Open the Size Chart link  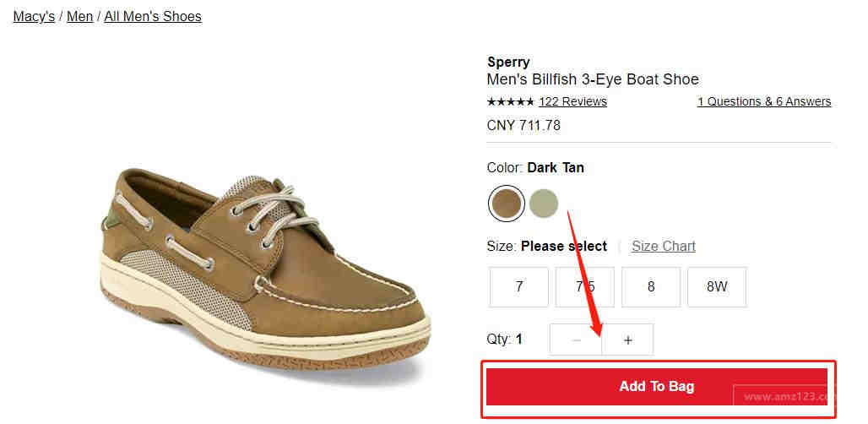(663, 247)
